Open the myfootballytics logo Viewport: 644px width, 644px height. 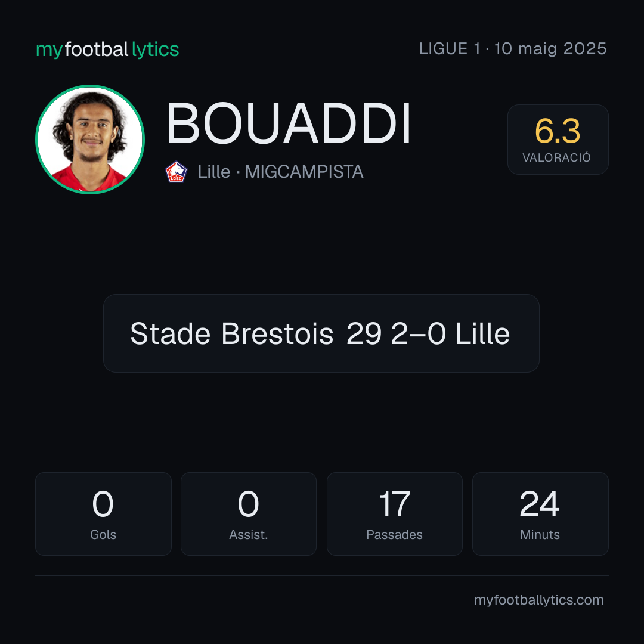(107, 49)
